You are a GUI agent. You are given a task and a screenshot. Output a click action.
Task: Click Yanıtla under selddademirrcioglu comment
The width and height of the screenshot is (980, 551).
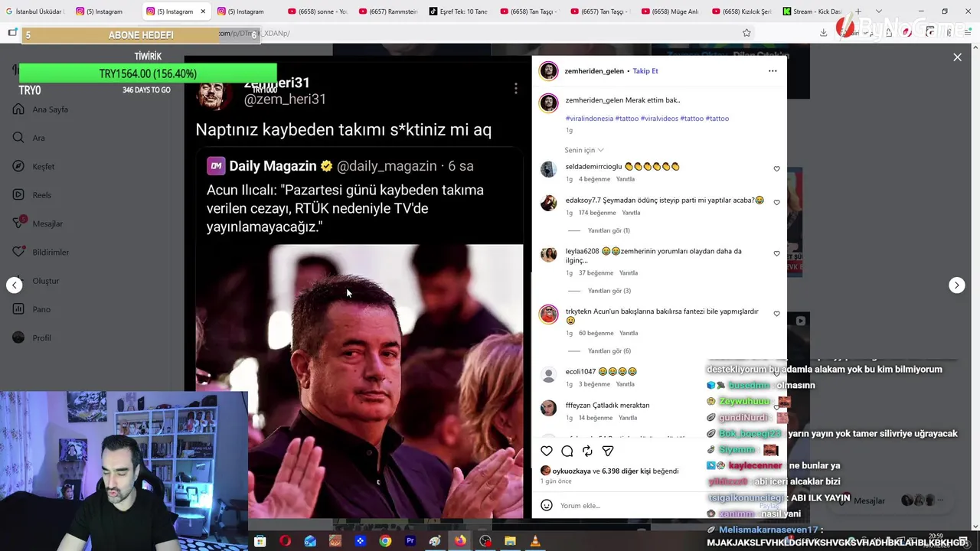(626, 179)
